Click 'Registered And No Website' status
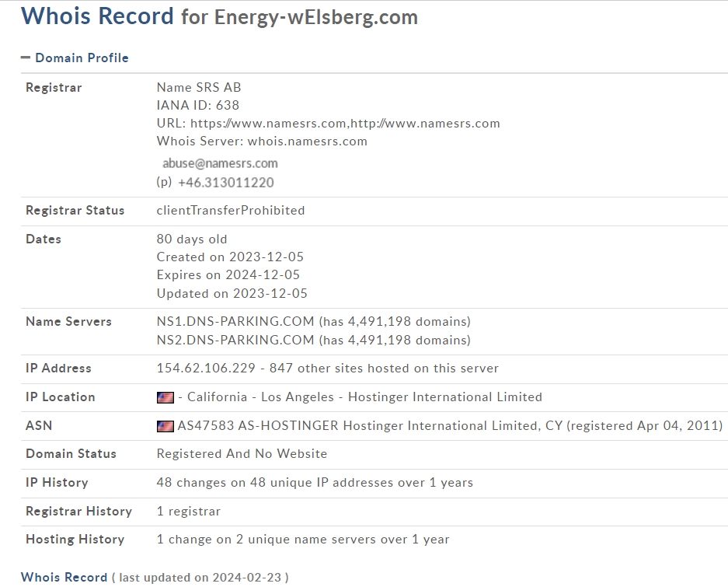 [242, 454]
